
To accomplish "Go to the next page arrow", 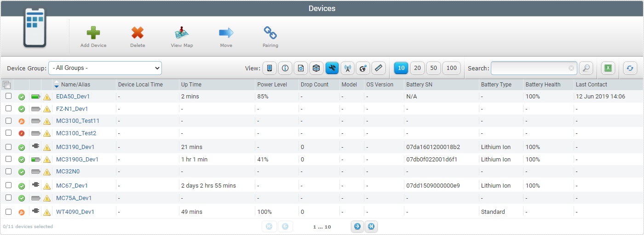I will [x=357, y=226].
